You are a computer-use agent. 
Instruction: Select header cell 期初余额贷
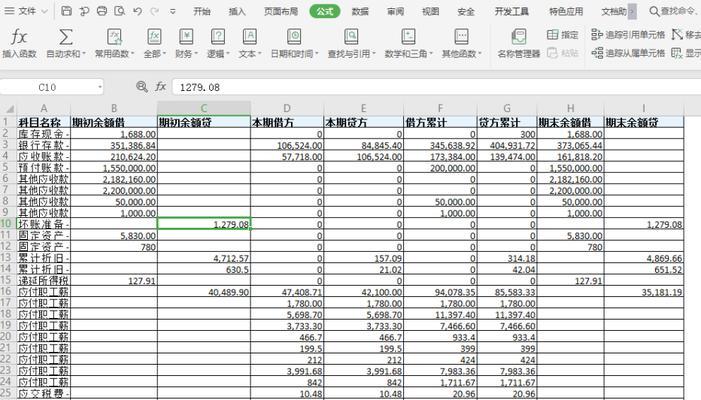(204, 122)
